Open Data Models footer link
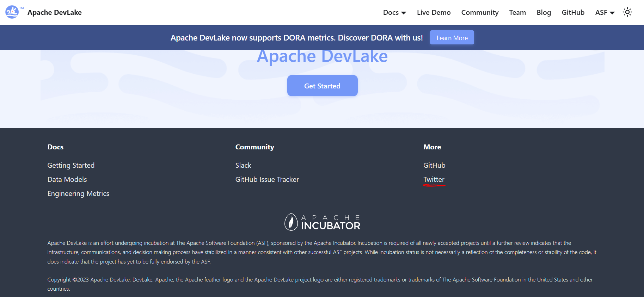This screenshot has width=644, height=297. tap(67, 179)
